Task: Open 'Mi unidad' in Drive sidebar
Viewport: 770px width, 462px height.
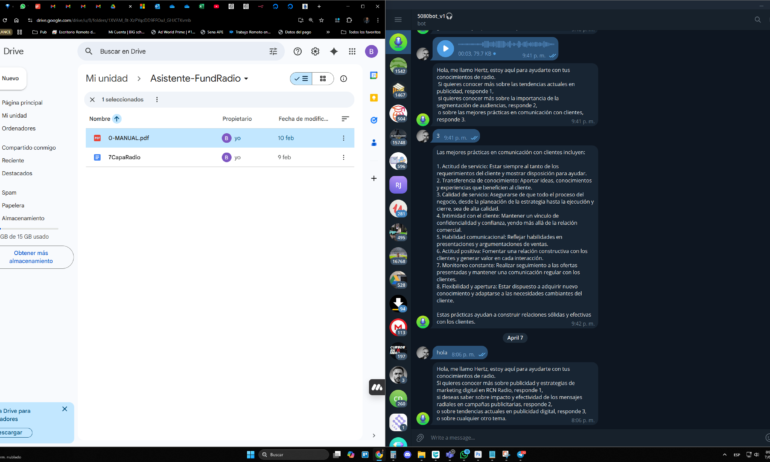Action: point(15,115)
